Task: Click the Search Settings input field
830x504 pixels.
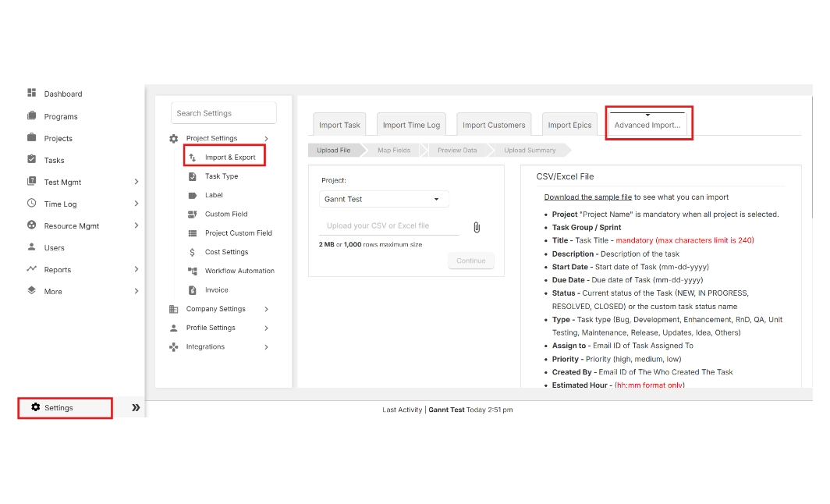Action: [x=223, y=113]
